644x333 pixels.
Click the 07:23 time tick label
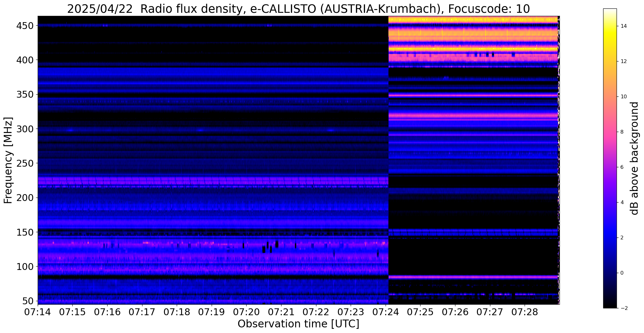click(351, 312)
